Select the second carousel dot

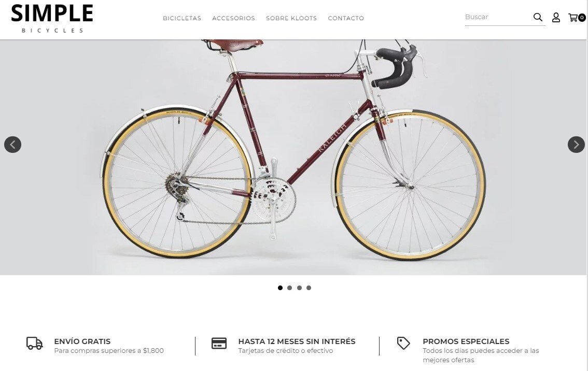[x=289, y=288]
